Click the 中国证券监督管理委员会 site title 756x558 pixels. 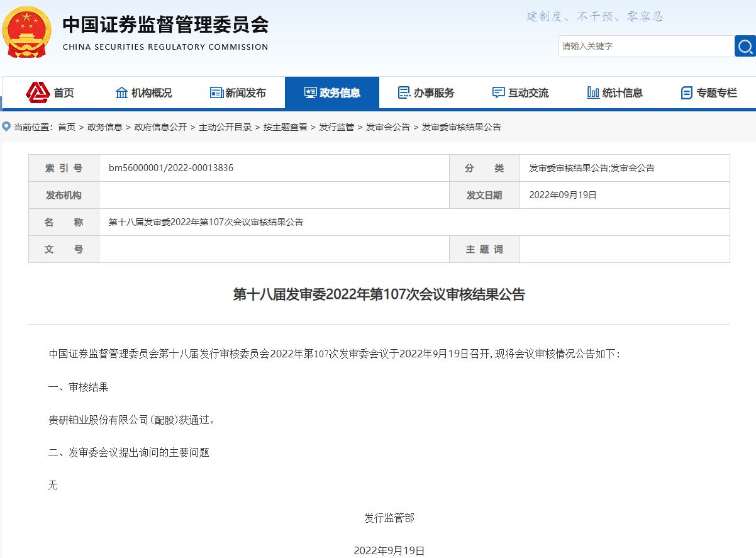coord(165,24)
